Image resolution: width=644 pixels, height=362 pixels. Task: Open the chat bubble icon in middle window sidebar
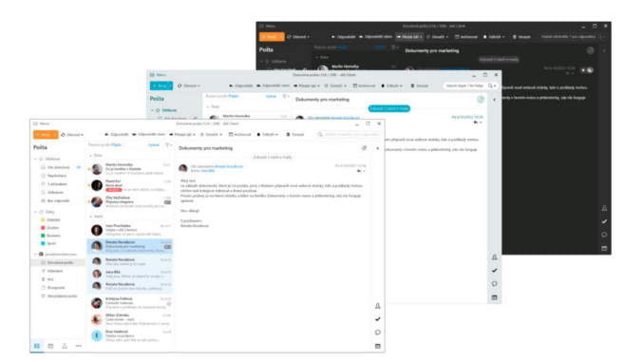[x=495, y=283]
